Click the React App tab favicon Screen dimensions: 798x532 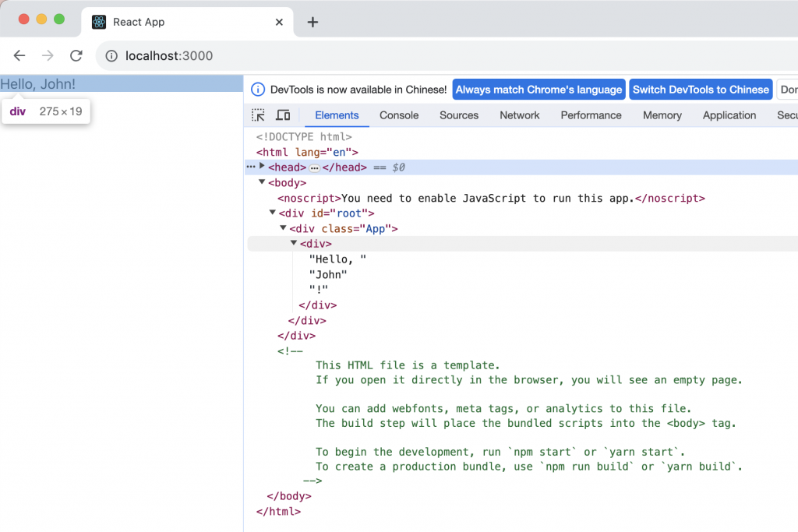(99, 22)
